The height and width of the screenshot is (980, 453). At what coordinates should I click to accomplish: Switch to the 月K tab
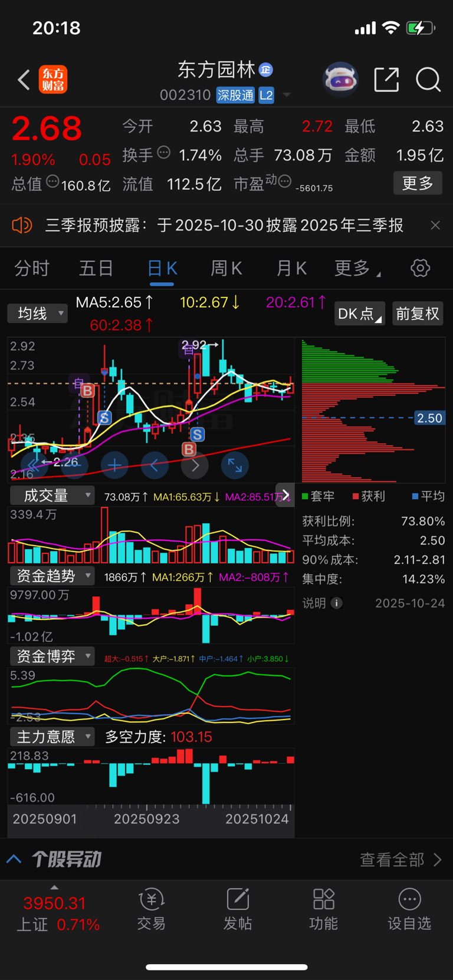pyautogui.click(x=291, y=269)
